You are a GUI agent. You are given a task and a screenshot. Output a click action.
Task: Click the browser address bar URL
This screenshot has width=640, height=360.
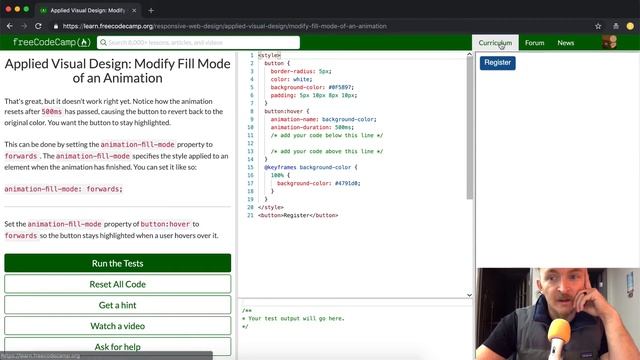(x=224, y=26)
